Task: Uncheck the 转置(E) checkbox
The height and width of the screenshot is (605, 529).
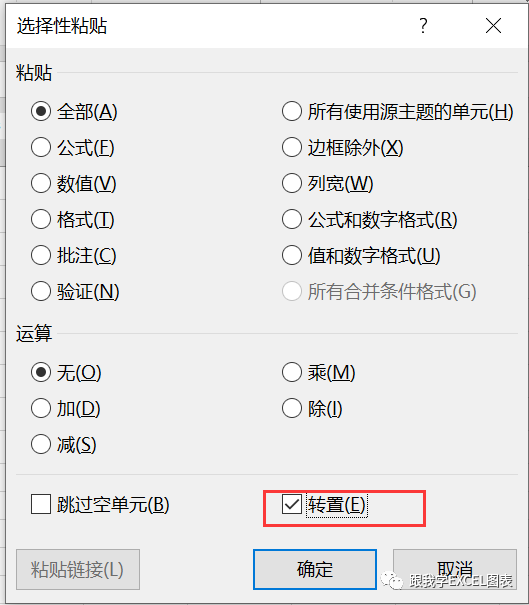Action: pos(292,504)
